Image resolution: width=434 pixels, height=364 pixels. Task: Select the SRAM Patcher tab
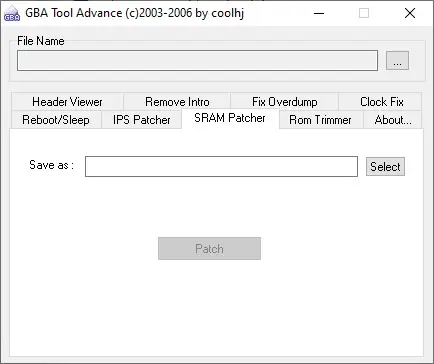(x=230, y=118)
